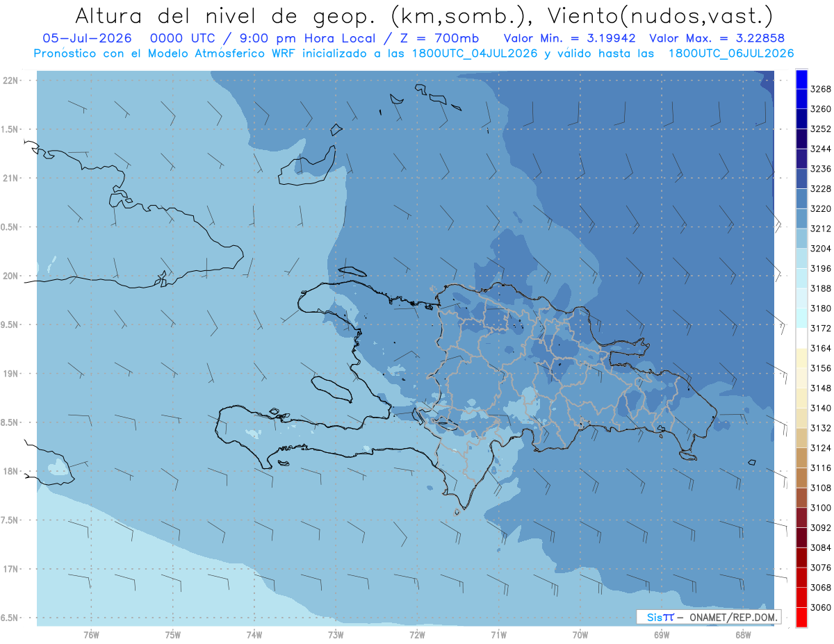Click the legend value 3100
This screenshot has height=644, width=834.
click(x=821, y=508)
